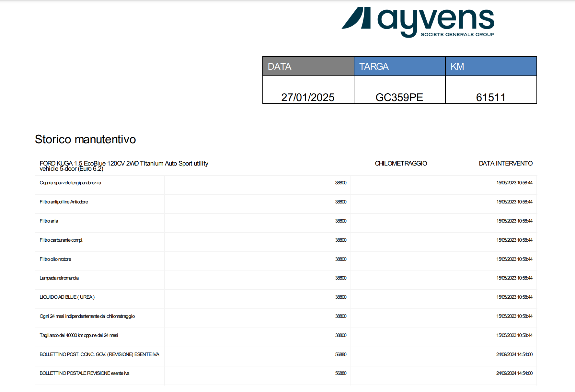
Task: Click 38800 in Filtro antipolline row
Action: pyautogui.click(x=341, y=202)
